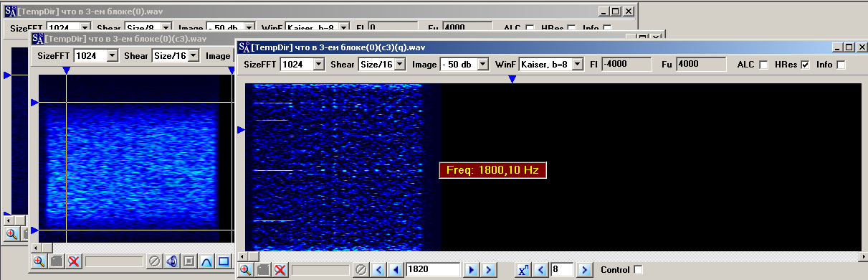
Task: Click the zoom magnifier icon in front window
Action: tap(245, 270)
